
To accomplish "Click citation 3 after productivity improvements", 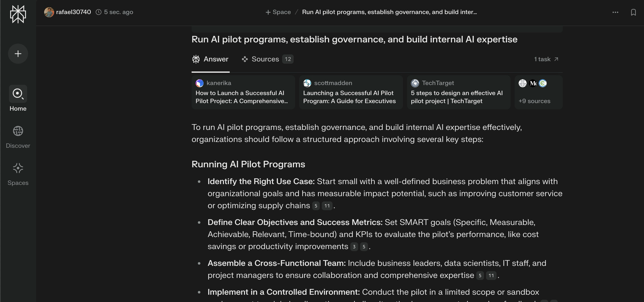I will (354, 247).
